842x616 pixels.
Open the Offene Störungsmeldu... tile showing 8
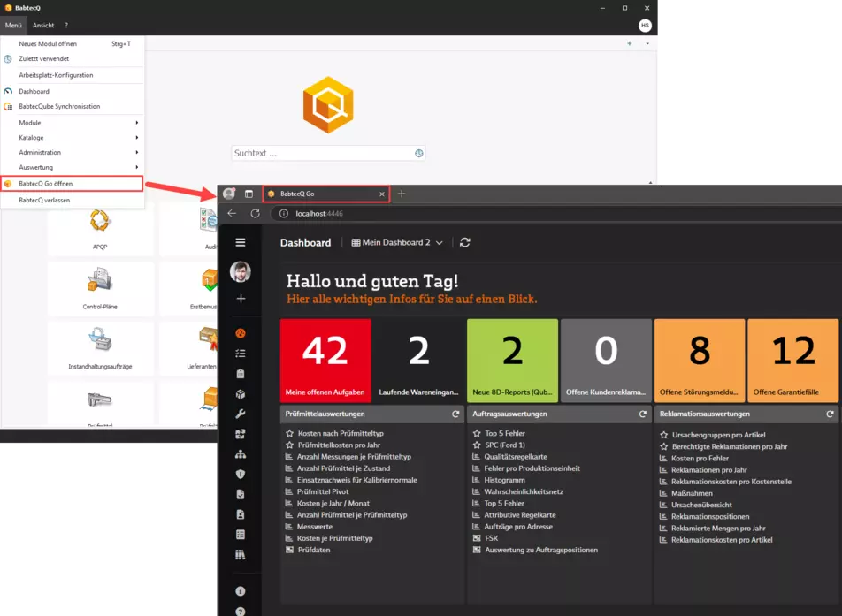coord(699,360)
